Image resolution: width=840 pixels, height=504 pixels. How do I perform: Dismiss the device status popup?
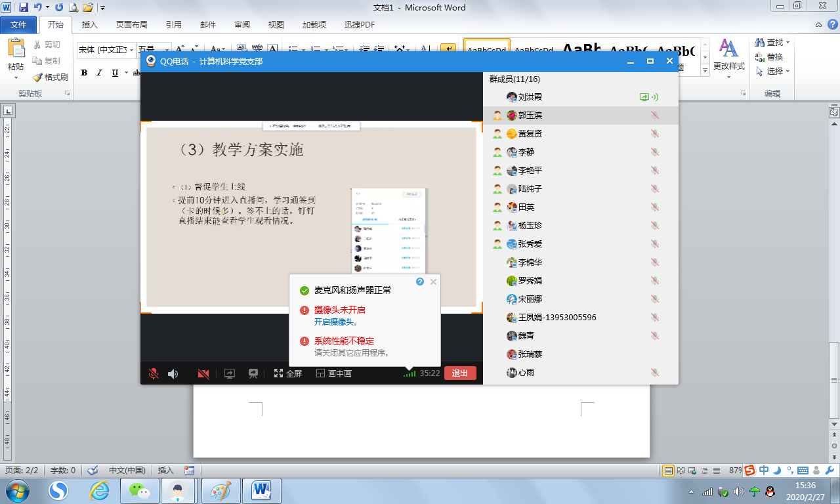coord(433,282)
